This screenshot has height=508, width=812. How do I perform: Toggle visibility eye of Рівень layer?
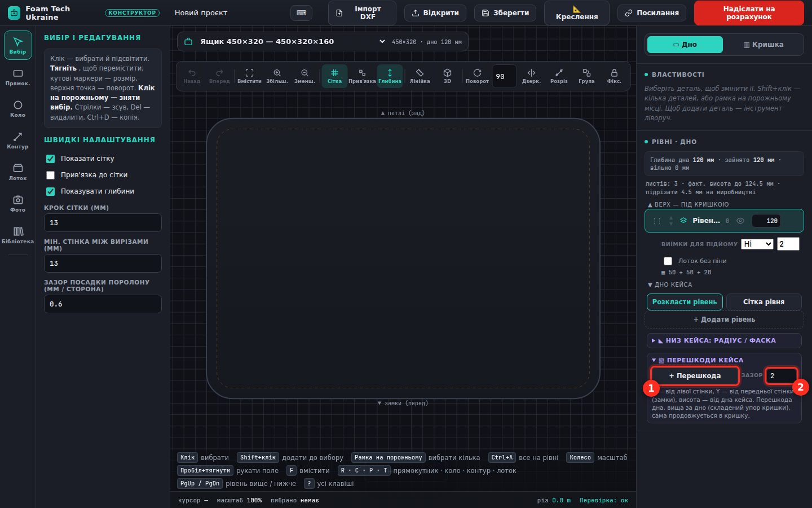pos(740,221)
